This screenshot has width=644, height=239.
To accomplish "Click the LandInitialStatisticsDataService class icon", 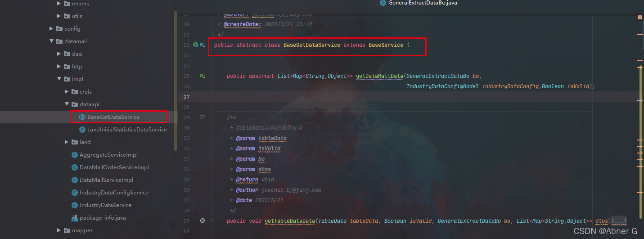I will pos(82,130).
